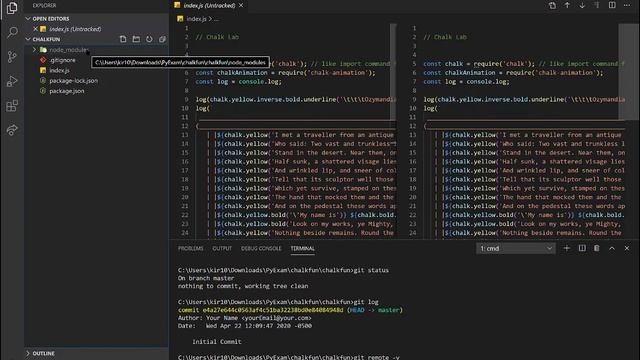Close index.js in Open Editors list
The width and height of the screenshot is (640, 360).
(36, 29)
